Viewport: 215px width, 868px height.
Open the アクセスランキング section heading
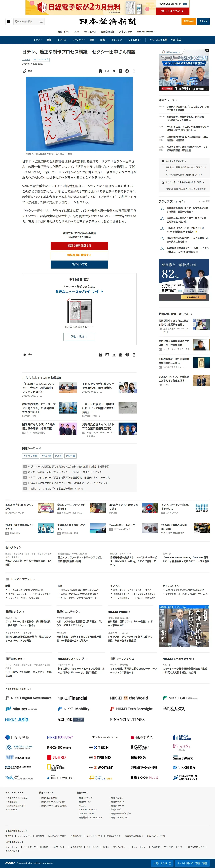(172, 201)
